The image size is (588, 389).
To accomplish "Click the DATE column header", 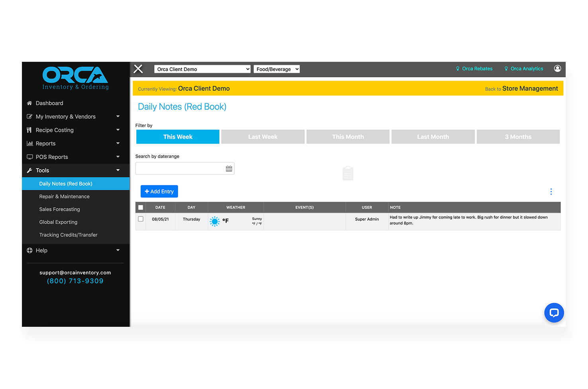I will (x=160, y=207).
